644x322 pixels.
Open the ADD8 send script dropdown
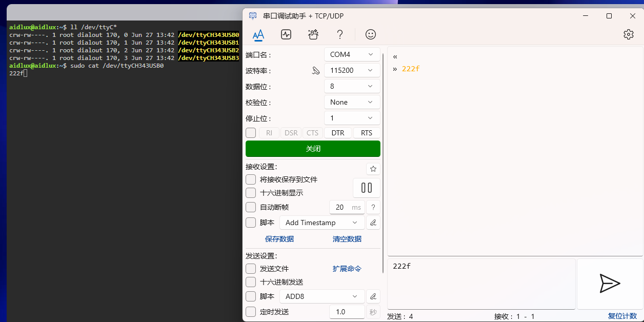(x=321, y=296)
